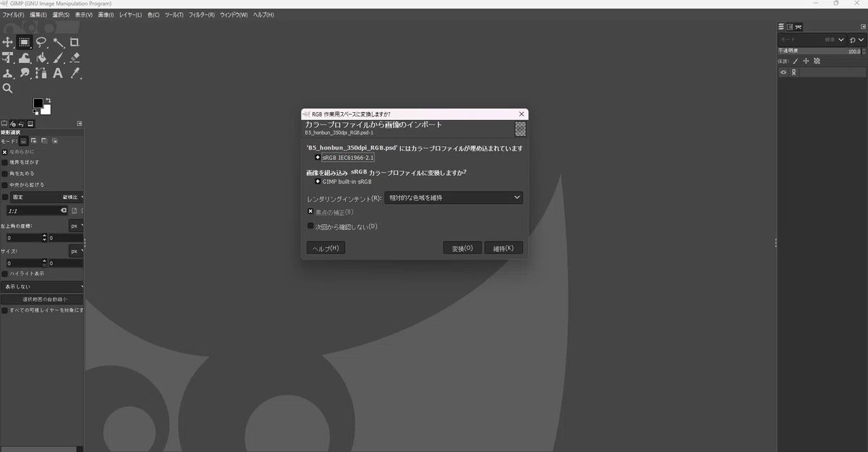Click the foreground color swatch
868x452 pixels.
pyautogui.click(x=38, y=103)
